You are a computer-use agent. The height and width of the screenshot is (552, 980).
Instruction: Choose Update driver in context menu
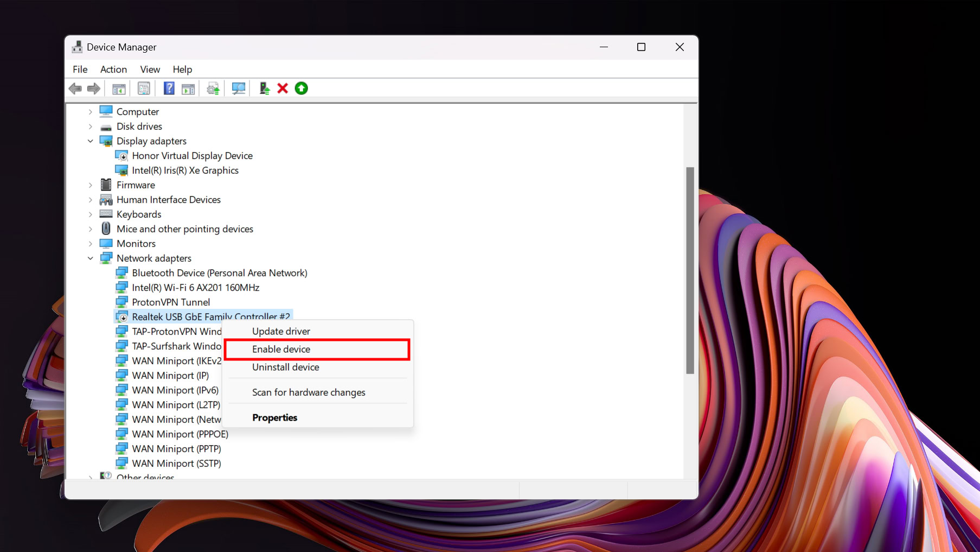[x=281, y=332]
